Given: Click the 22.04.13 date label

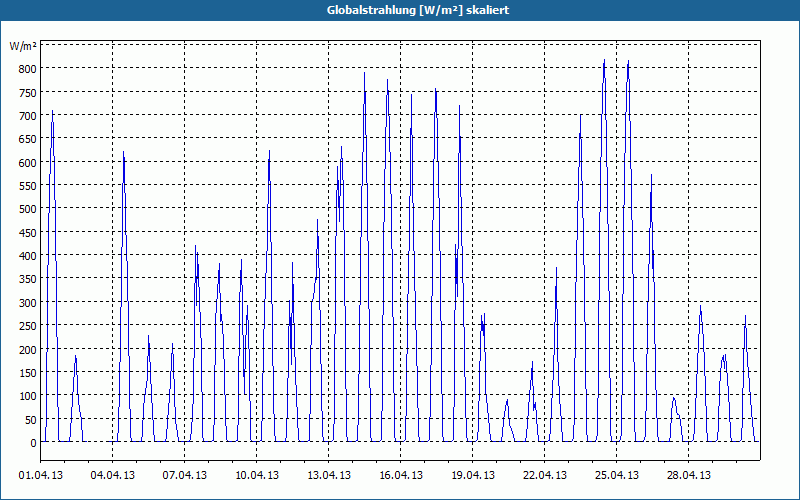Looking at the screenshot, I should click(x=544, y=476).
